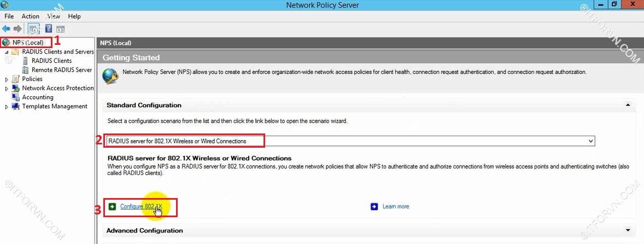Viewport: 644px width, 244px height.
Task: Click the blue Help toolbar icon
Action: pos(49,28)
